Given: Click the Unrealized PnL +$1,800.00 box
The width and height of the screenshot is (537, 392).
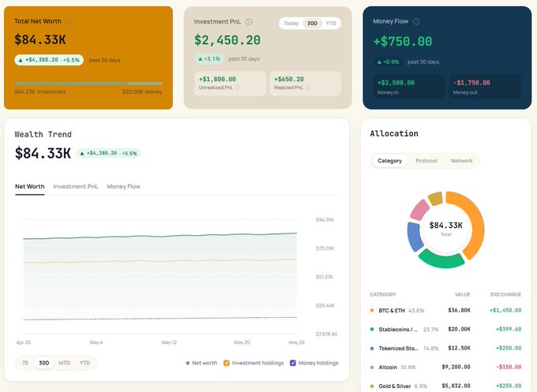Looking at the screenshot, I should [x=230, y=84].
